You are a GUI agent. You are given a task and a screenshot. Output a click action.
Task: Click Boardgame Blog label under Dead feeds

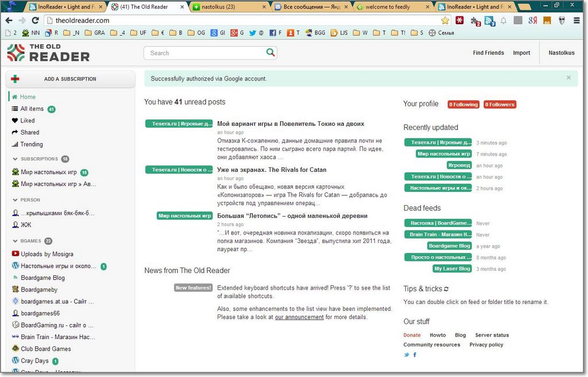[449, 246]
